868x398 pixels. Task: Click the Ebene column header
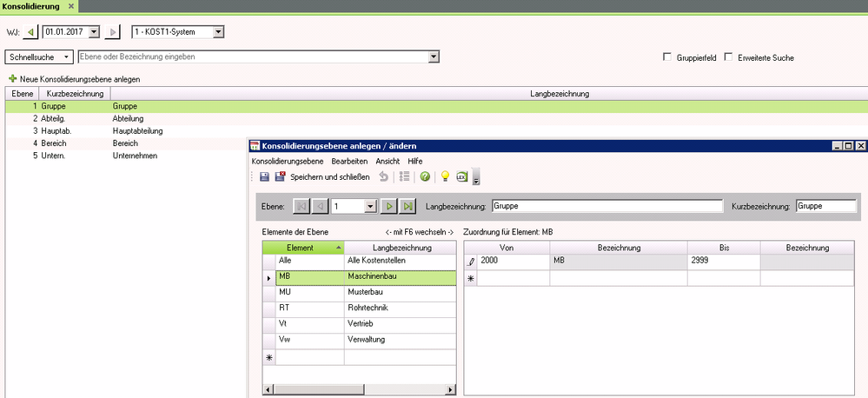click(22, 94)
